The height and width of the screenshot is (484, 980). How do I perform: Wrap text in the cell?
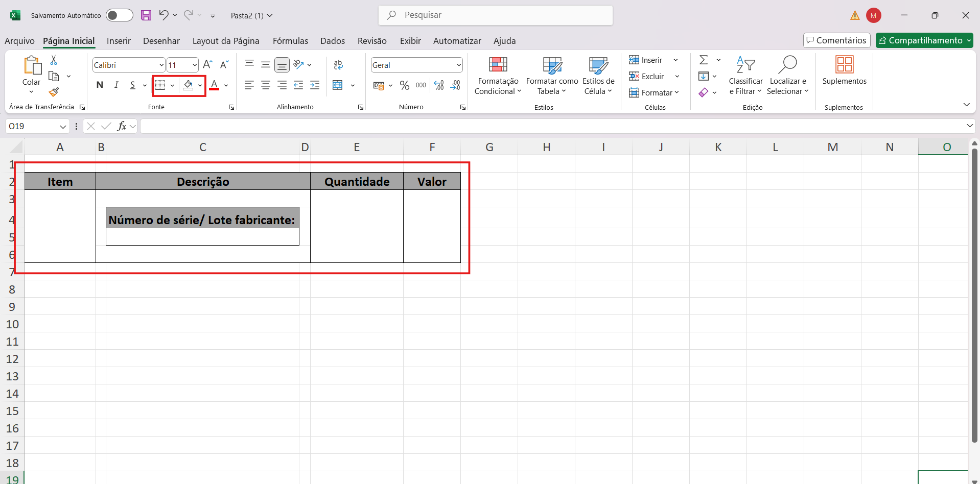pyautogui.click(x=338, y=65)
